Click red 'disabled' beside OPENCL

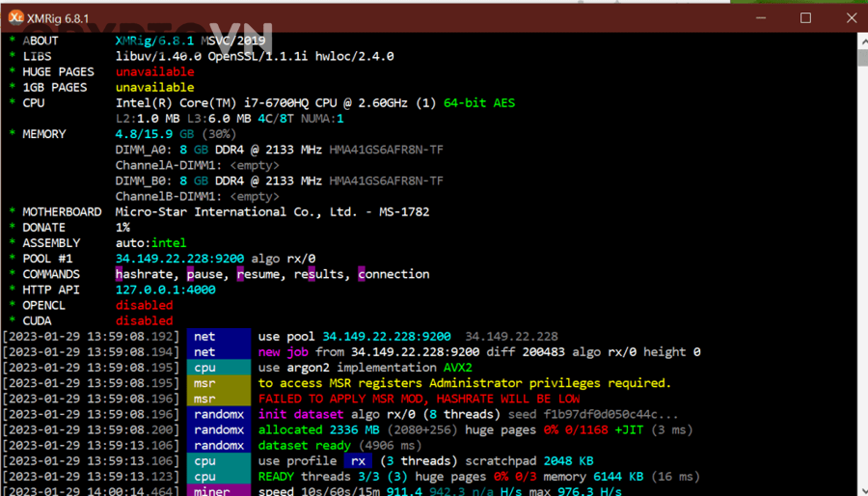(144, 305)
